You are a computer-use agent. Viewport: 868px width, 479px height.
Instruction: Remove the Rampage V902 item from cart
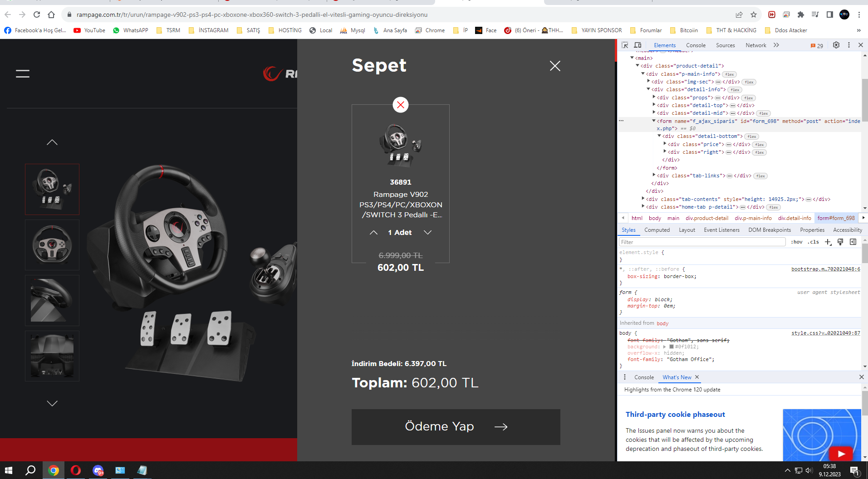point(401,105)
